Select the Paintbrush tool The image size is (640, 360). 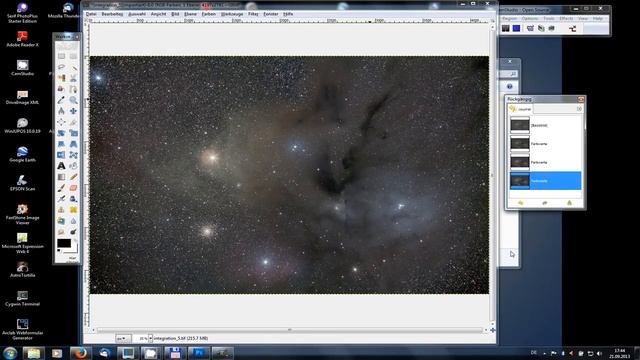tap(61, 188)
